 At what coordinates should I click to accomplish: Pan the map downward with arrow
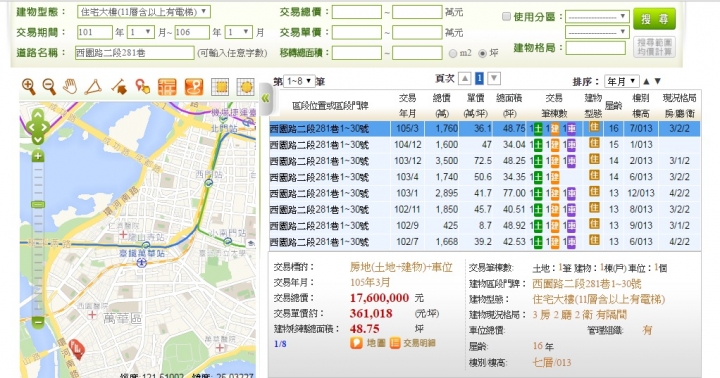point(38,139)
